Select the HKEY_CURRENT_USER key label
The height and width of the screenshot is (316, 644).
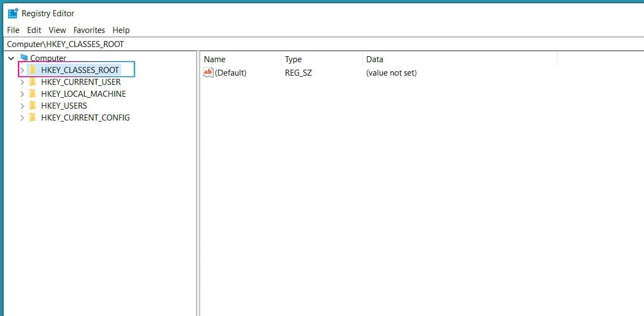point(81,82)
